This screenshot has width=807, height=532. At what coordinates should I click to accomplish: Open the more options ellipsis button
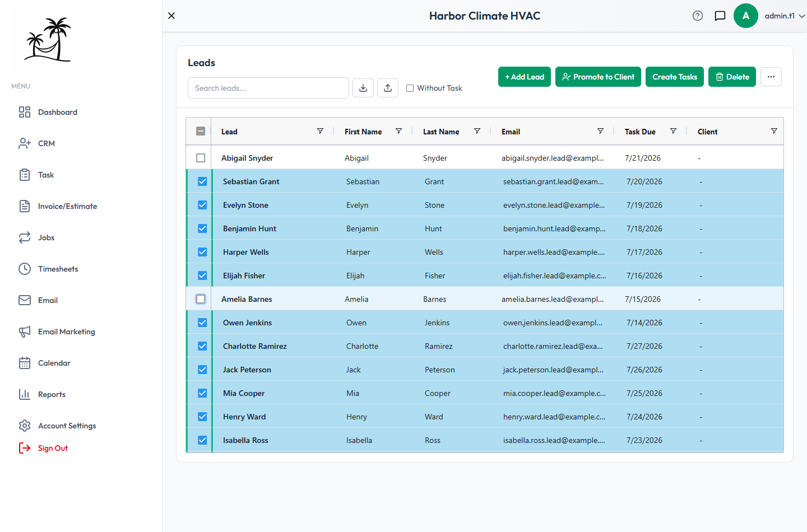coord(771,77)
